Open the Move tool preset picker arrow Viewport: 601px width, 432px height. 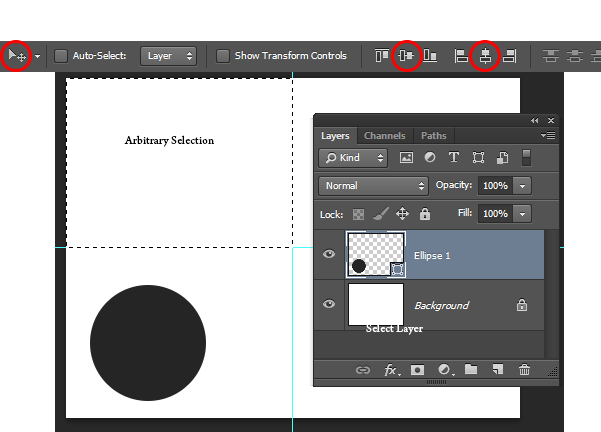pyautogui.click(x=37, y=56)
